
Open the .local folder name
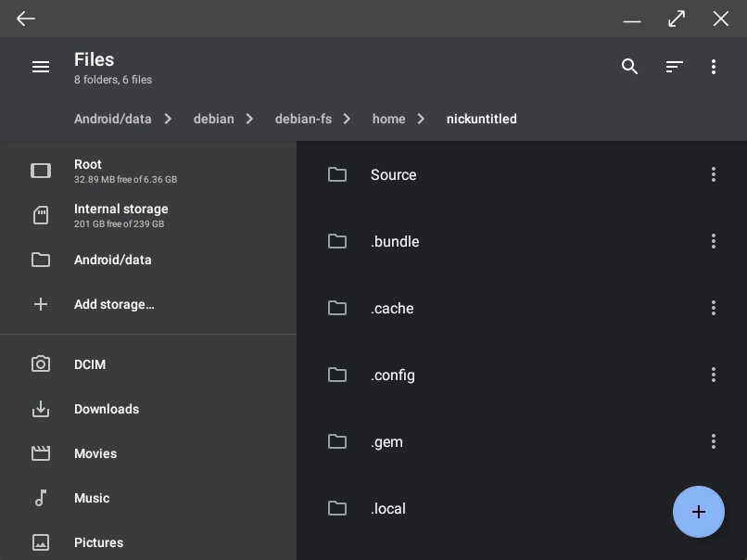388,508
